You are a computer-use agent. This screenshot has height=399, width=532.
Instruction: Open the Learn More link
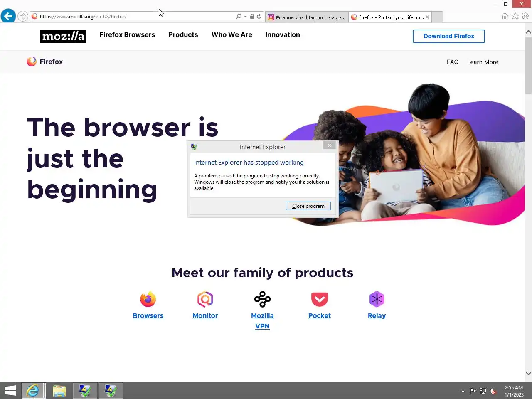483,62
